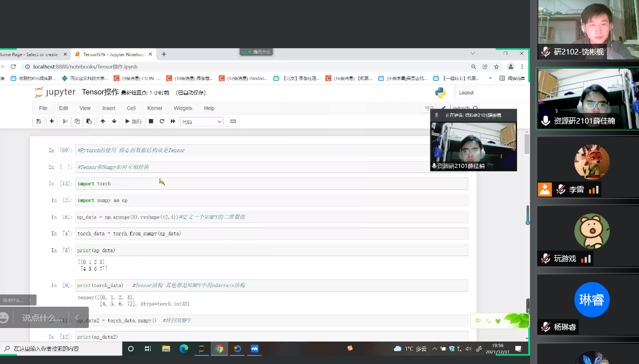Open the Kernel menu
The width and height of the screenshot is (639, 364).
click(155, 108)
